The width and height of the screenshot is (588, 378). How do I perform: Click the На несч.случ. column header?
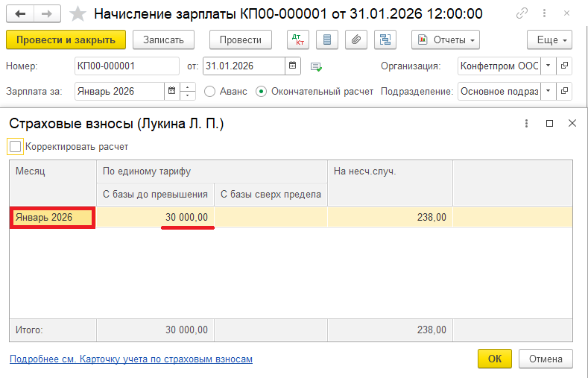pyautogui.click(x=390, y=183)
